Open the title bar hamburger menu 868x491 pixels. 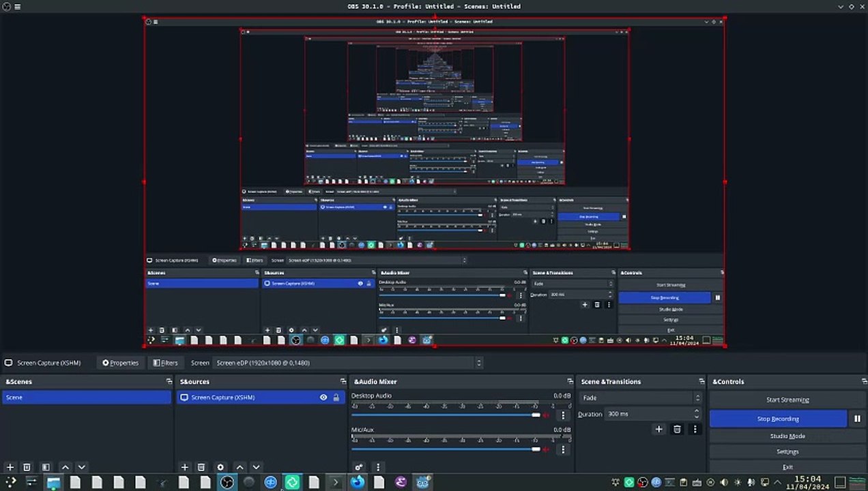pos(17,6)
